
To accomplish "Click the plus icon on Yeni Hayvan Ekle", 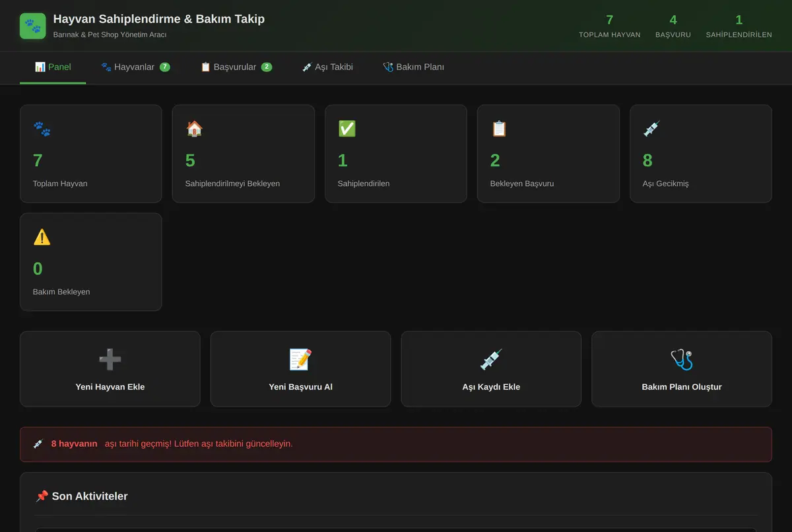I will click(110, 360).
